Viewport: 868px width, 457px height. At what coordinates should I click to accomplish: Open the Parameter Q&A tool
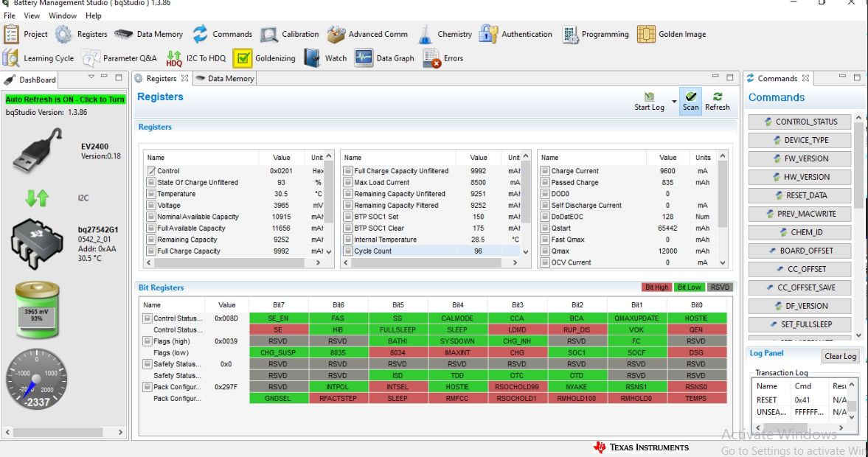90,58
